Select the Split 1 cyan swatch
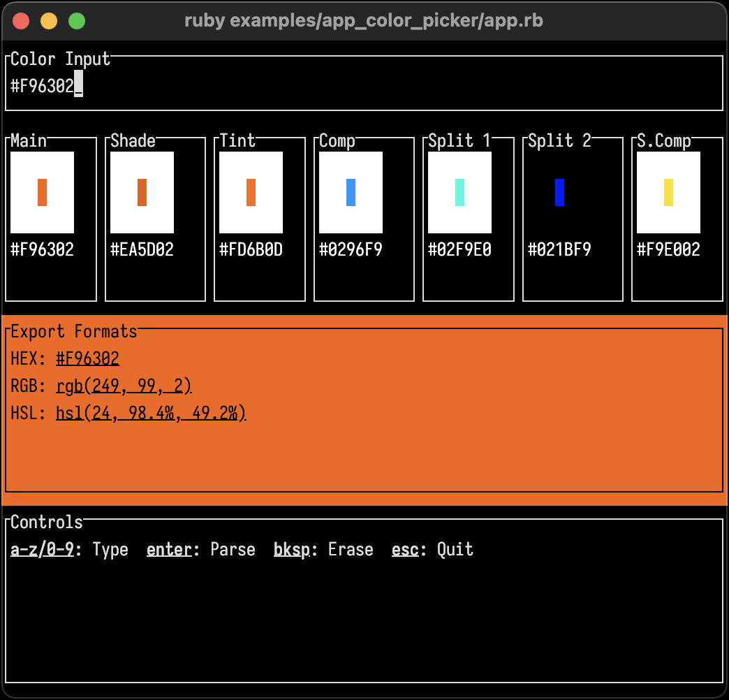This screenshot has width=729, height=700. (x=459, y=192)
